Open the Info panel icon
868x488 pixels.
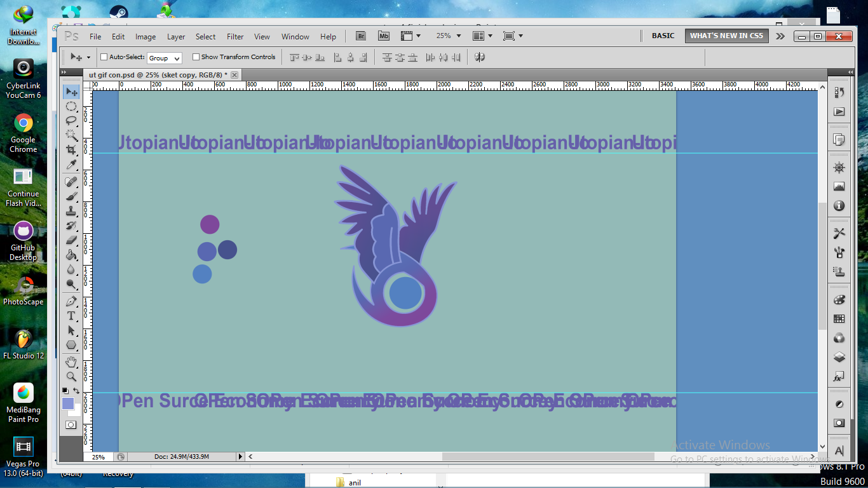click(839, 206)
